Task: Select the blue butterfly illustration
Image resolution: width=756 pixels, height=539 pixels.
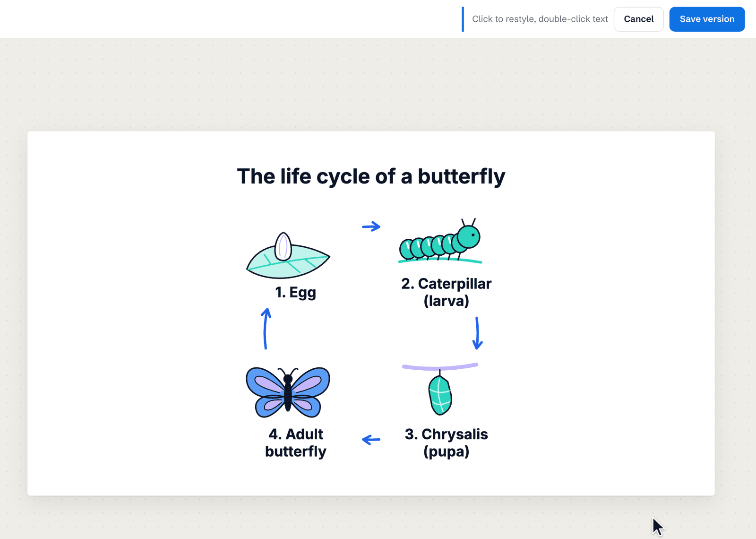Action: [x=288, y=392]
